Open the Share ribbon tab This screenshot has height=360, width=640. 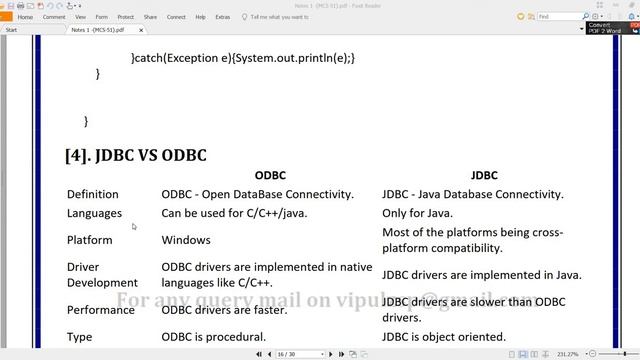150,17
